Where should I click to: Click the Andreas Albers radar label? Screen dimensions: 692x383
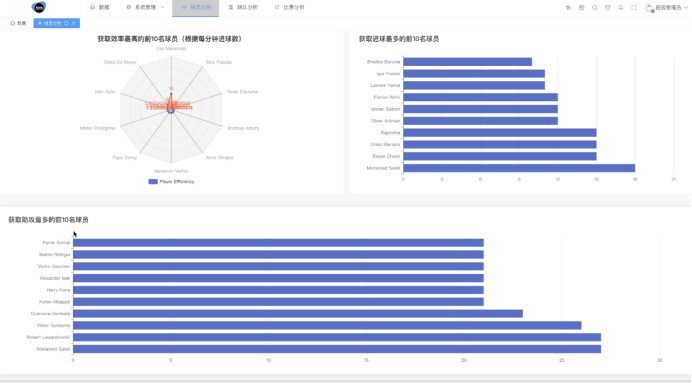[243, 128]
